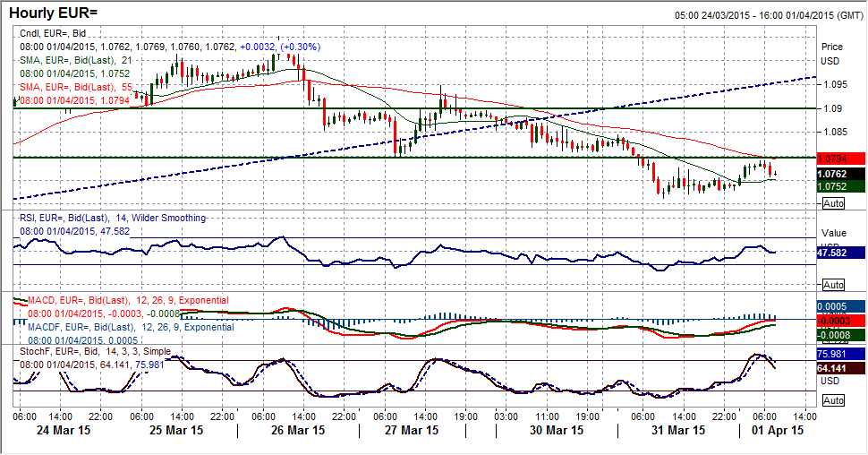Click the candle OHLC values readout line
868x455 pixels.
click(x=170, y=47)
